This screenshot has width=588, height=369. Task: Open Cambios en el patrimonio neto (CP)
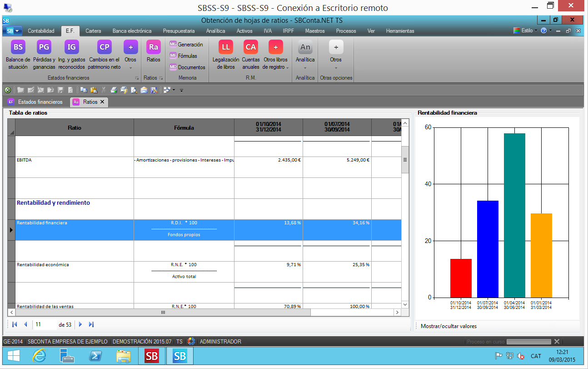[104, 47]
